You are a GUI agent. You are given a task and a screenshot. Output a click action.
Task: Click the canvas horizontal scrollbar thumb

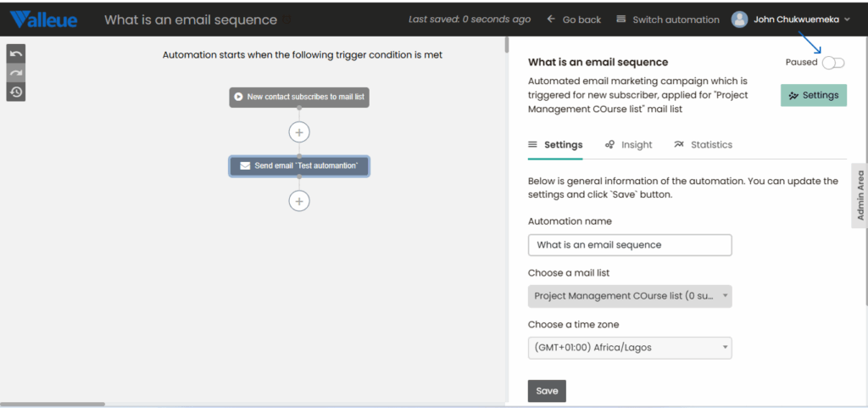click(x=53, y=405)
